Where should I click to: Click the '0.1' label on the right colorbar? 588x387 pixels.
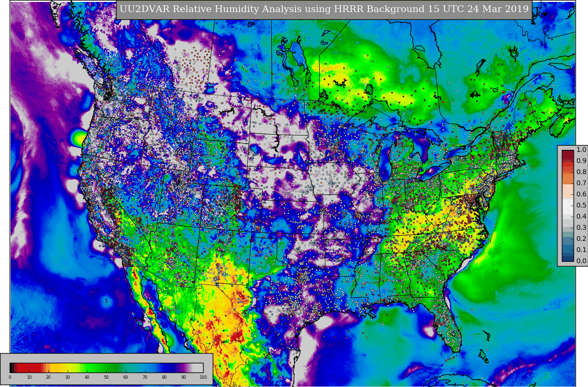tap(581, 250)
